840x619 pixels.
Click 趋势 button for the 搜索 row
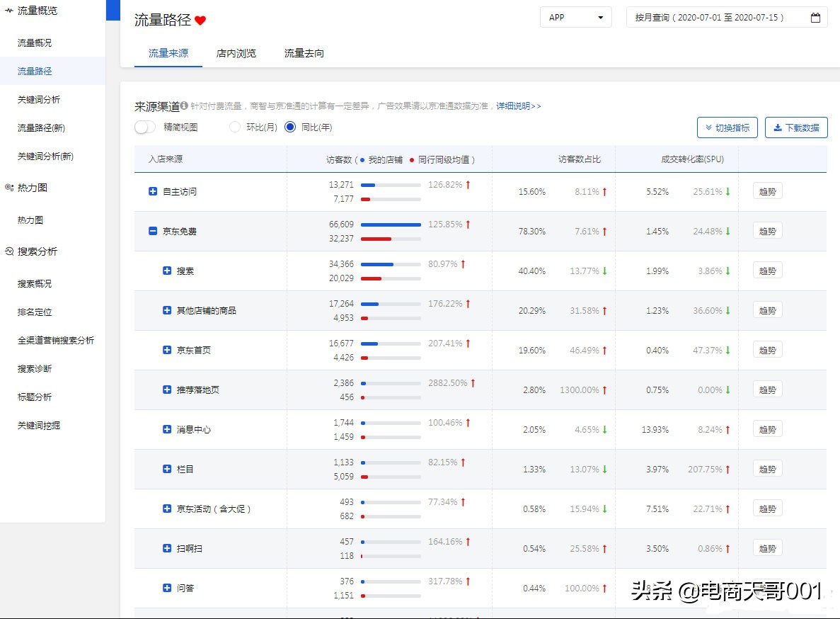click(766, 271)
